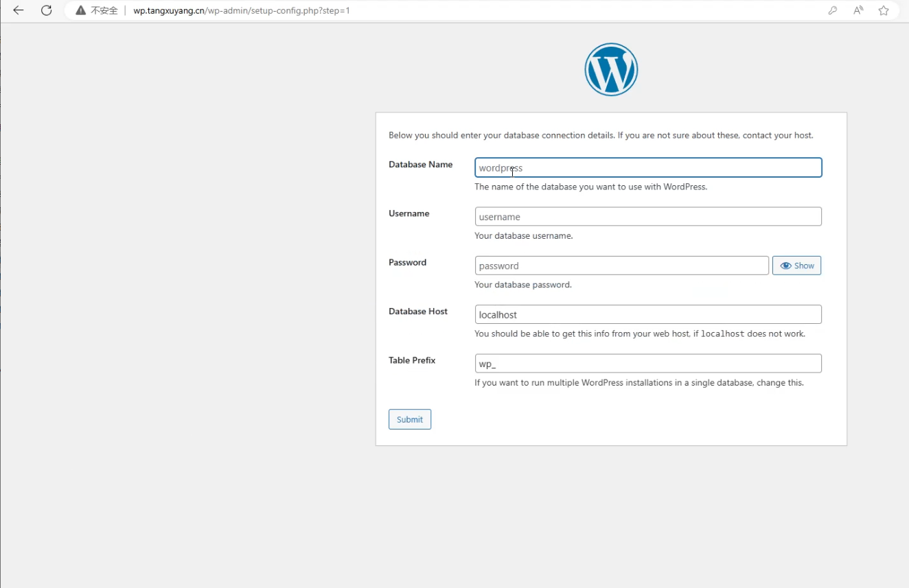
Task: Focus the Password input field
Action: 621,266
